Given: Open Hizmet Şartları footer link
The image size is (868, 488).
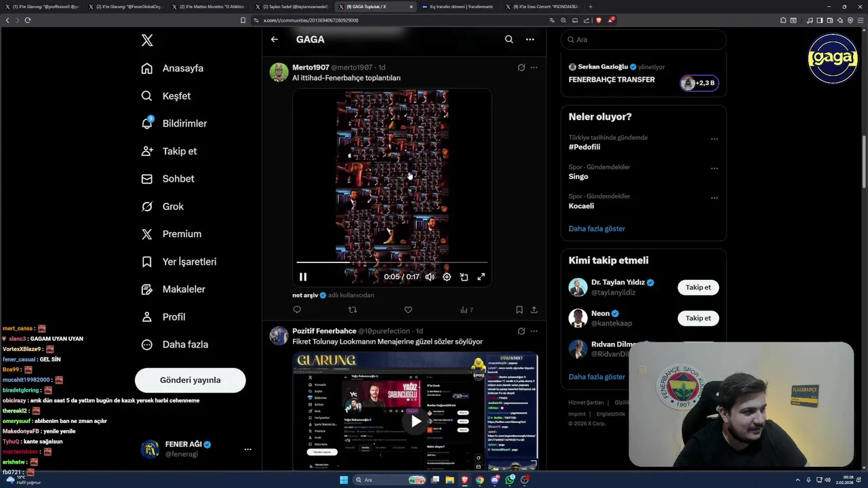Looking at the screenshot, I should [586, 403].
